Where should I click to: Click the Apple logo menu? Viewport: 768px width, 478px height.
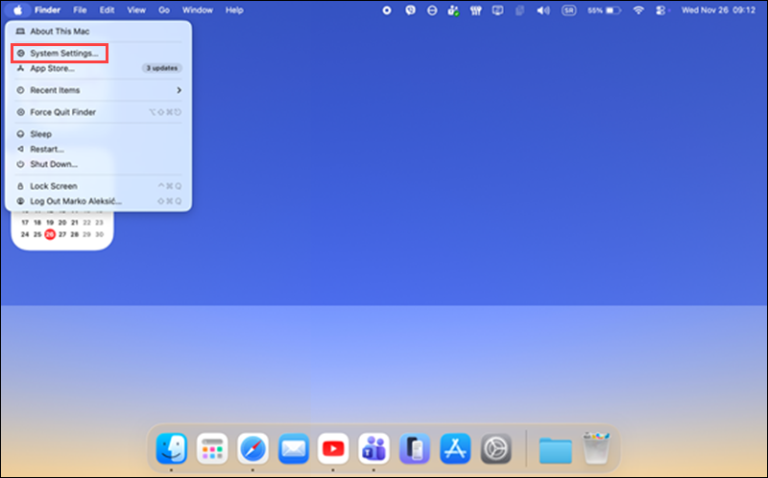[18, 10]
